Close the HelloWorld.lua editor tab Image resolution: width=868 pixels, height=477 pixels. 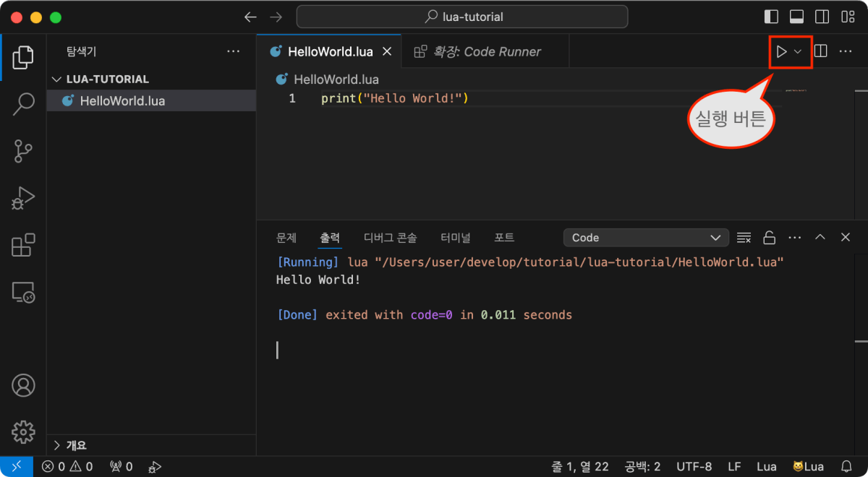(x=387, y=51)
